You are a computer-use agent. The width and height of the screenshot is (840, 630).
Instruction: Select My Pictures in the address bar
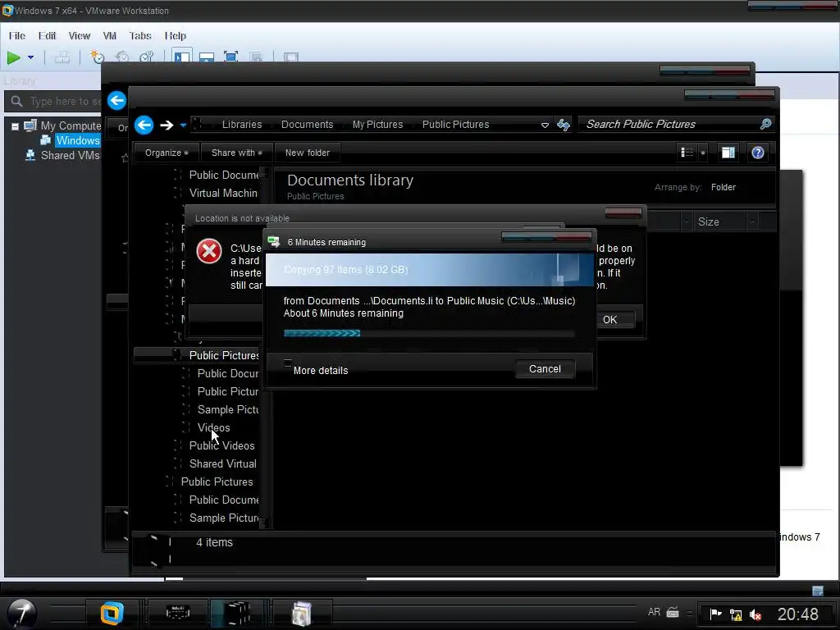point(377,125)
